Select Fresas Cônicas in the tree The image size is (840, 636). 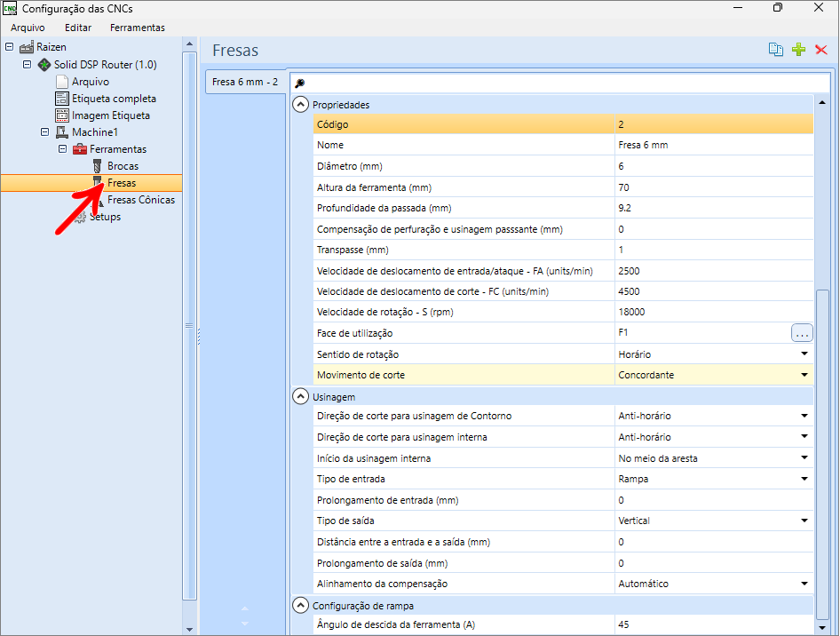coord(141,200)
